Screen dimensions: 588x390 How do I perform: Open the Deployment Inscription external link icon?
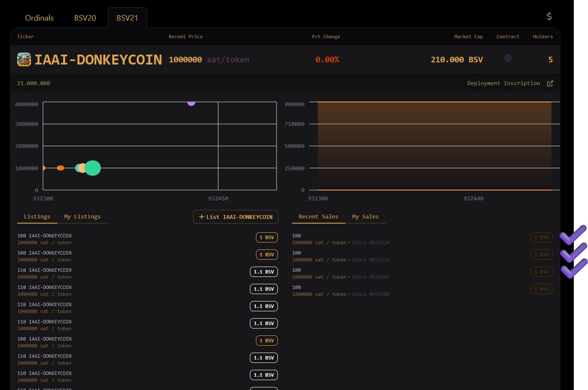click(x=550, y=83)
